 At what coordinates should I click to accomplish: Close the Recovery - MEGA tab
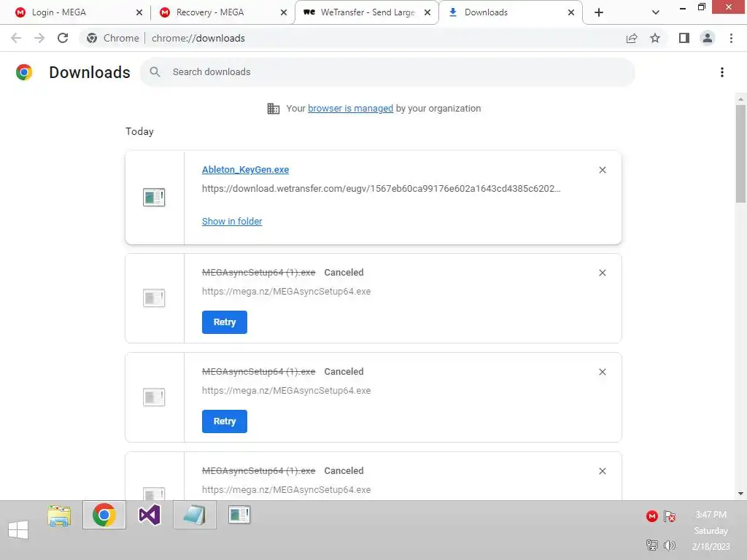pyautogui.click(x=284, y=13)
